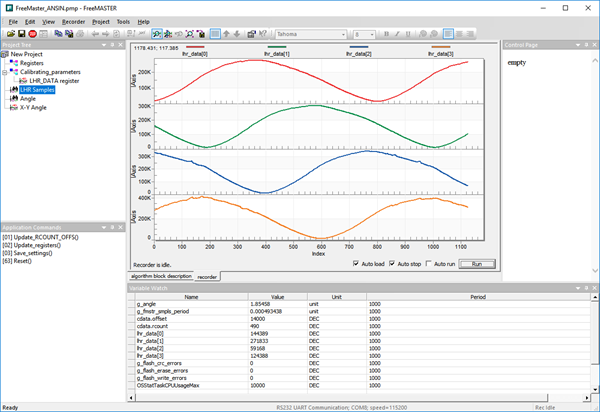Open the Variable Watch panel dropdown arrow

click(x=578, y=288)
